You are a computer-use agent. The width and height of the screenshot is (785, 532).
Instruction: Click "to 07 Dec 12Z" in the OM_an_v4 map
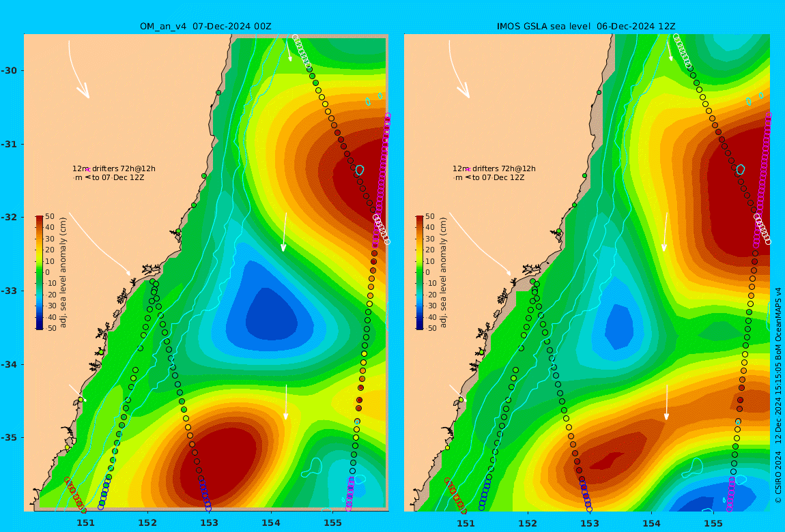pos(117,177)
